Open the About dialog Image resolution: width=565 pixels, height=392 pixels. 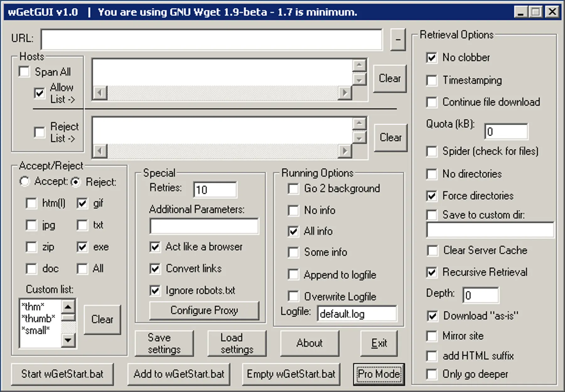coord(309,343)
